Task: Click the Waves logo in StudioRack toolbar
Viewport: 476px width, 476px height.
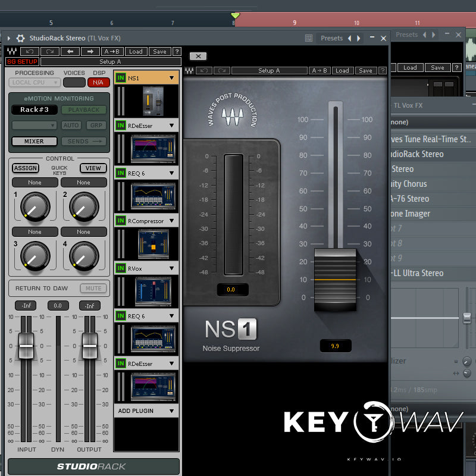Action: tap(11, 52)
